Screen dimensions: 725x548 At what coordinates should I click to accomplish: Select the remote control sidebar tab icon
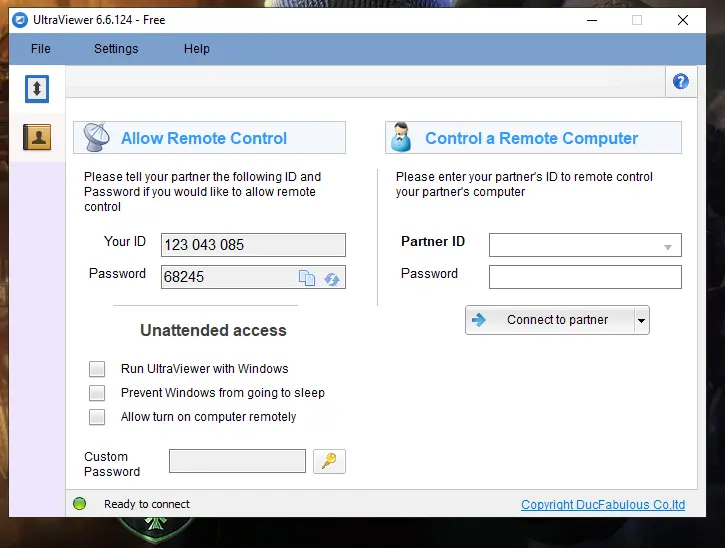[37, 89]
